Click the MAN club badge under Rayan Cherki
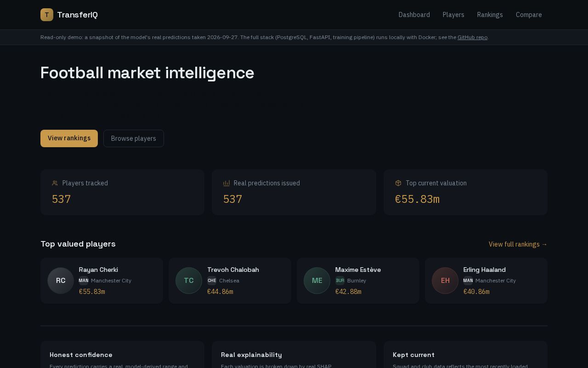This screenshot has width=588, height=368. click(84, 281)
